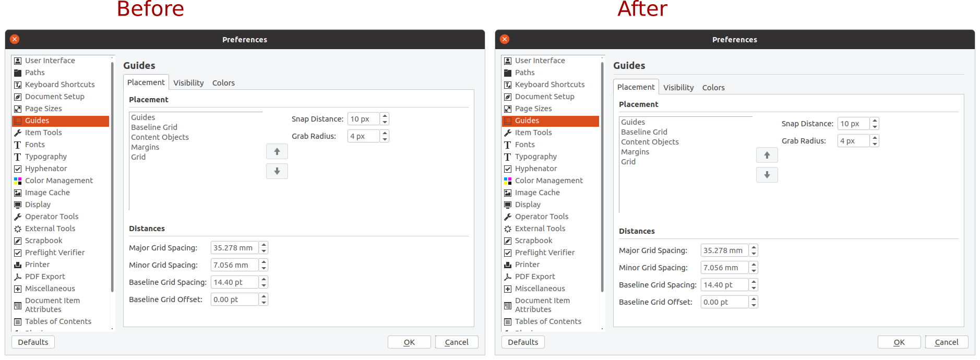This screenshot has height=360, width=980.
Task: Click the Defaults button in the Before dialog
Action: (33, 342)
